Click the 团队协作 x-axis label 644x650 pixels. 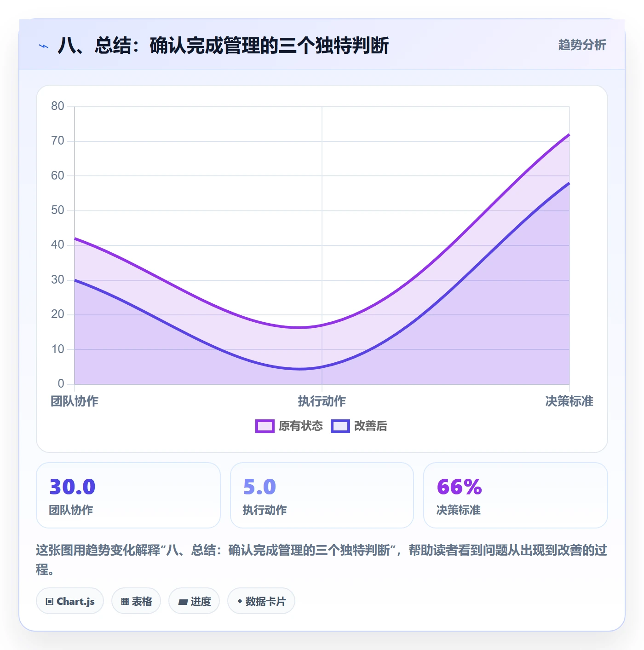(x=75, y=401)
